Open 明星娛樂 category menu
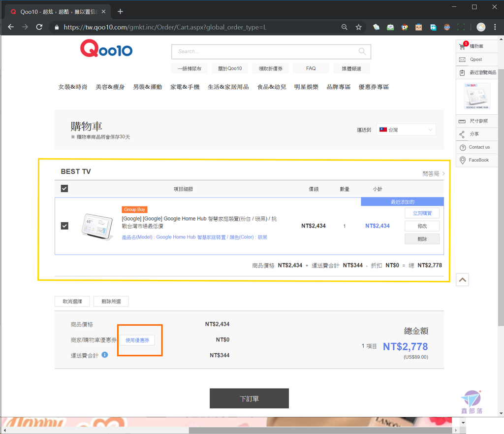The height and width of the screenshot is (434, 504). coord(306,87)
